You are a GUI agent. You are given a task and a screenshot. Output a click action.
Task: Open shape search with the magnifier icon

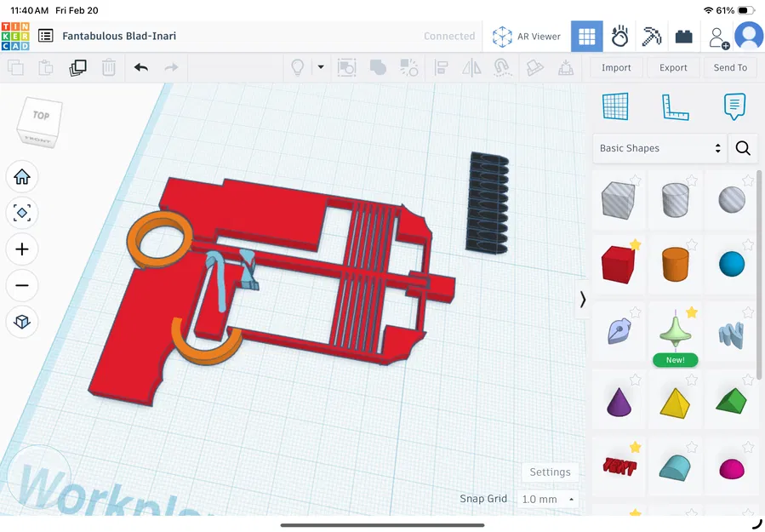pos(742,148)
